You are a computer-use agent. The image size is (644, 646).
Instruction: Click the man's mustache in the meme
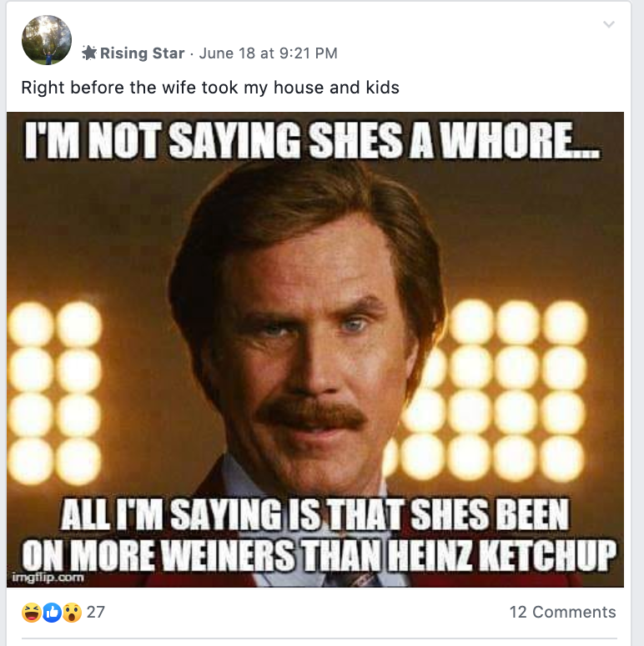coord(312,414)
